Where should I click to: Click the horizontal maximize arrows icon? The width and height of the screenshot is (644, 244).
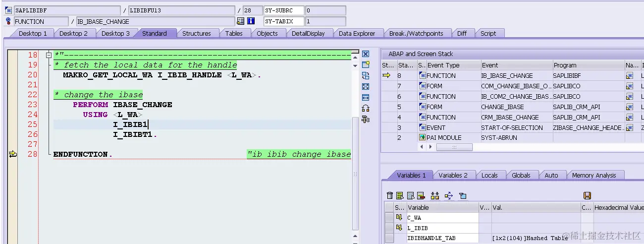tap(366, 97)
